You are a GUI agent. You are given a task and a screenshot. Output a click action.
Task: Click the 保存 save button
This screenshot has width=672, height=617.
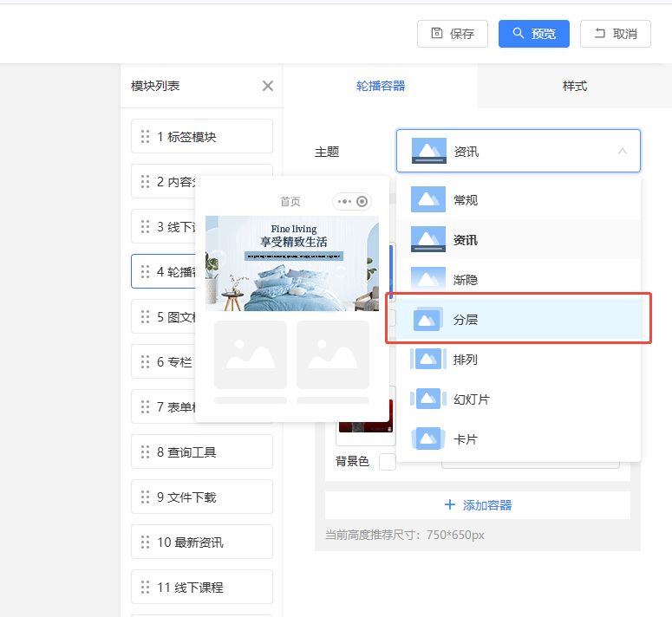pos(453,34)
